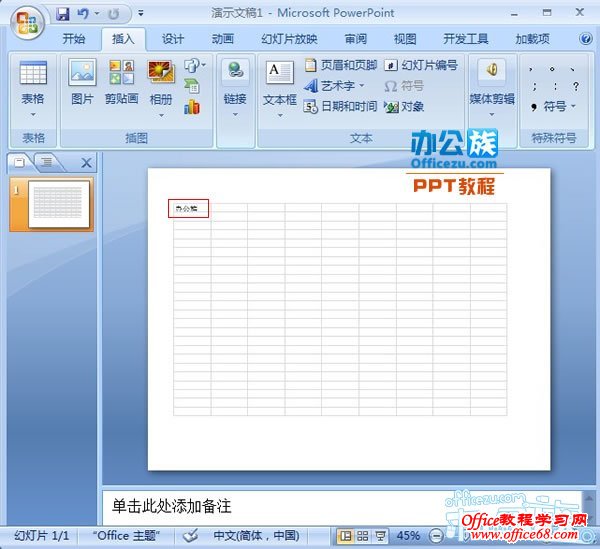The height and width of the screenshot is (549, 600).
Task: Expand the 文本框 dropdown arrow
Action: (280, 115)
